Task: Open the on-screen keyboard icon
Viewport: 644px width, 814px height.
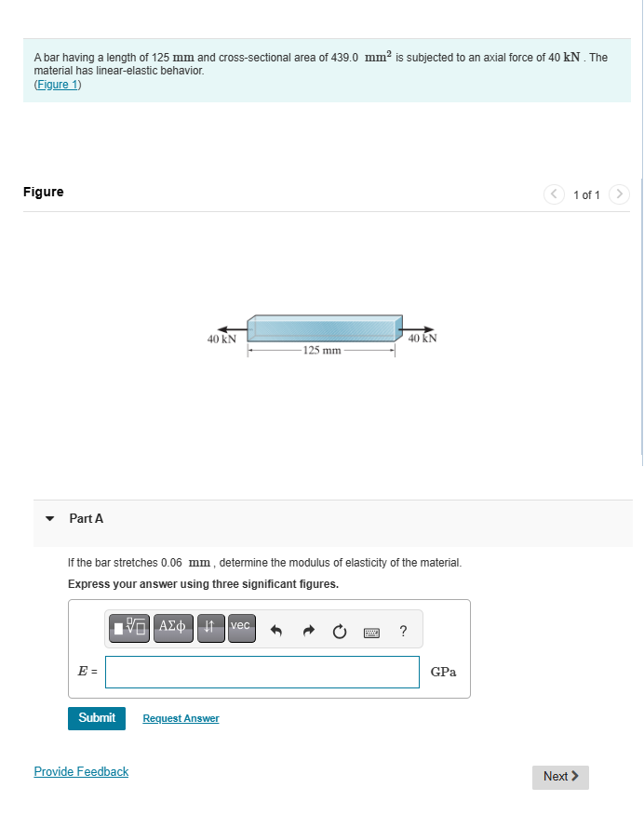Action: (x=371, y=632)
